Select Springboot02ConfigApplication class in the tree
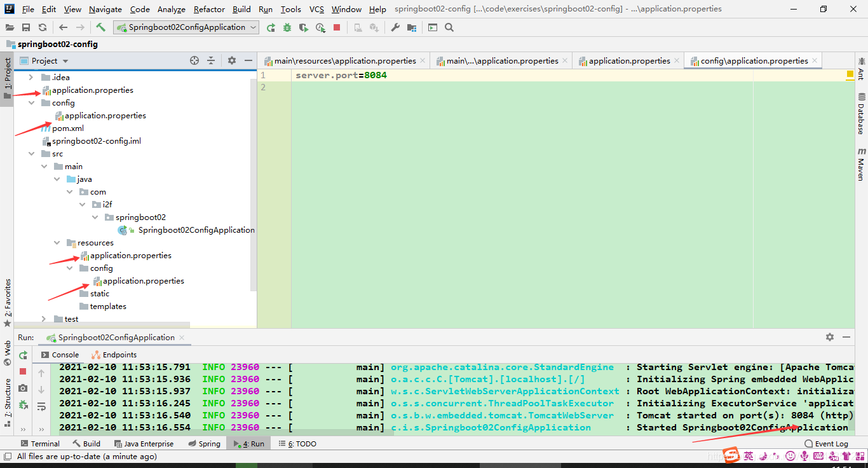Screen dimensions: 868x468 (196, 230)
